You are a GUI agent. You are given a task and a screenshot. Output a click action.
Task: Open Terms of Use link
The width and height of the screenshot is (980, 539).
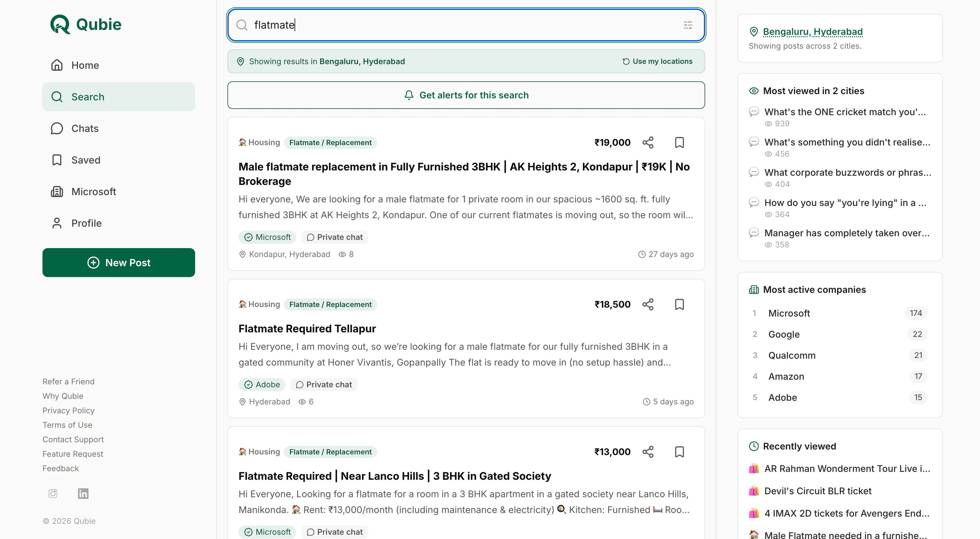click(x=67, y=425)
